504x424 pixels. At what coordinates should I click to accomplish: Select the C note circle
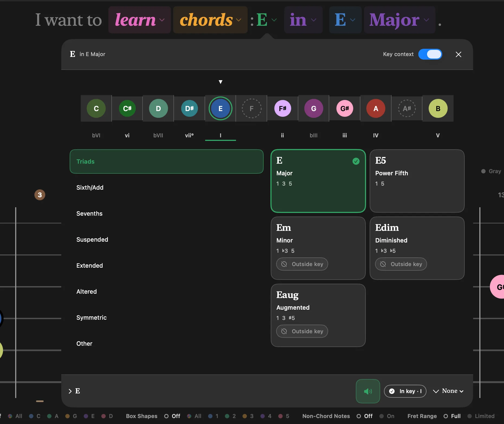point(96,108)
